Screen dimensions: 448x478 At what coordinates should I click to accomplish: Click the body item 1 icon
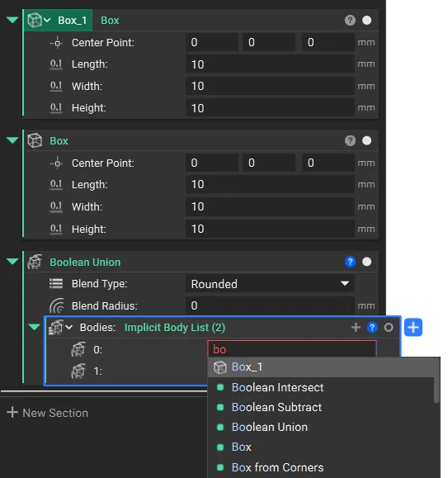(78, 371)
